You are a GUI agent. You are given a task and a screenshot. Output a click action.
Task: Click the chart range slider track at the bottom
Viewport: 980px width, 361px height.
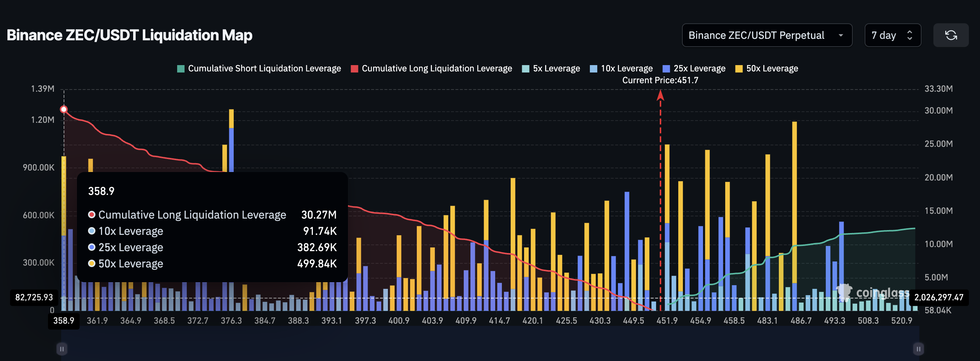click(x=491, y=348)
